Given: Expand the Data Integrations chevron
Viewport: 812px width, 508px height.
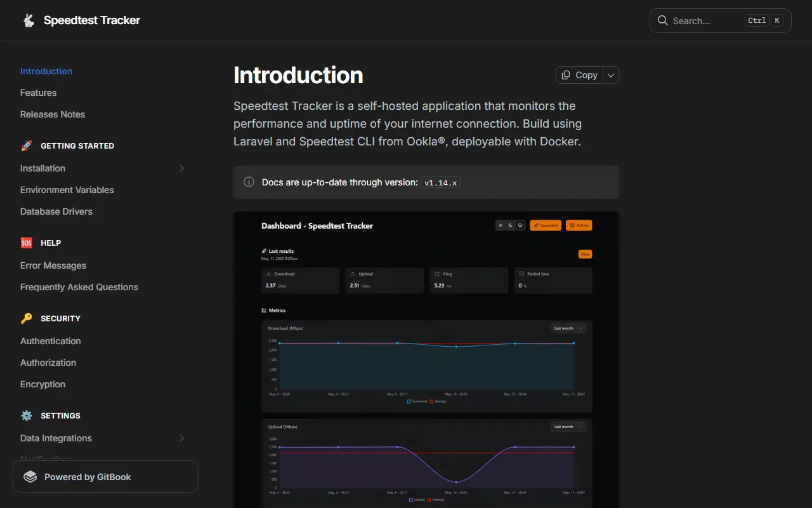Looking at the screenshot, I should click(181, 438).
